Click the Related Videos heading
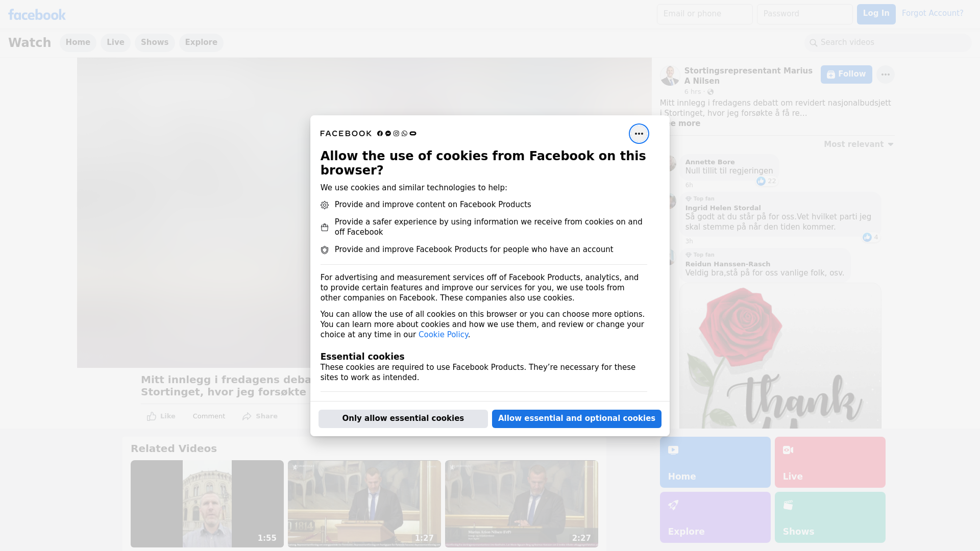This screenshot has height=551, width=980. [x=174, y=449]
